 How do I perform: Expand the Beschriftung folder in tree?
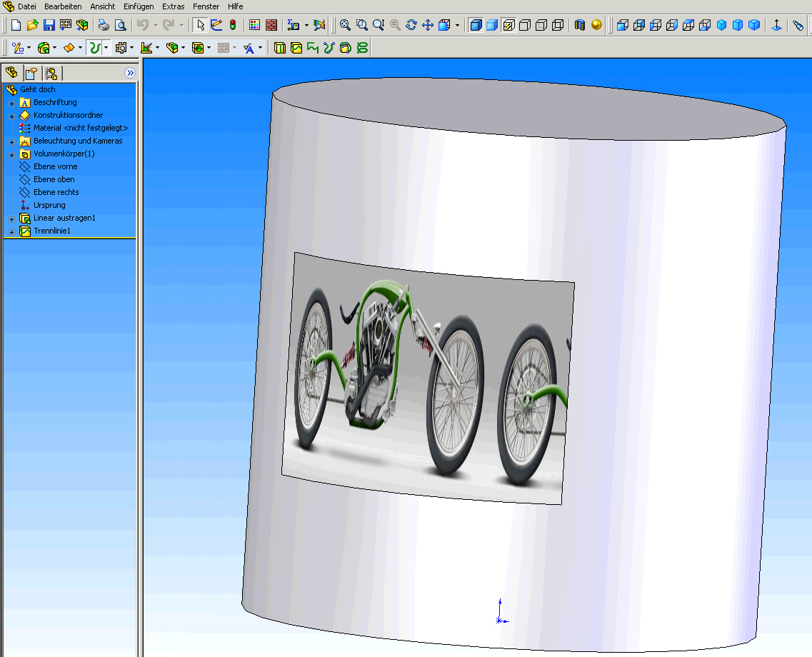[x=11, y=103]
